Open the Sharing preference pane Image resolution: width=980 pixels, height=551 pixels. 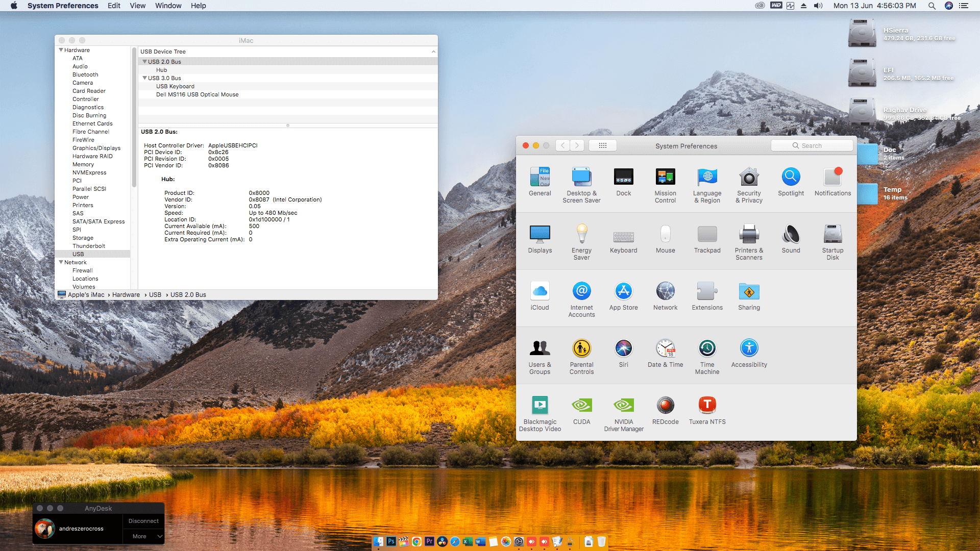(x=749, y=296)
